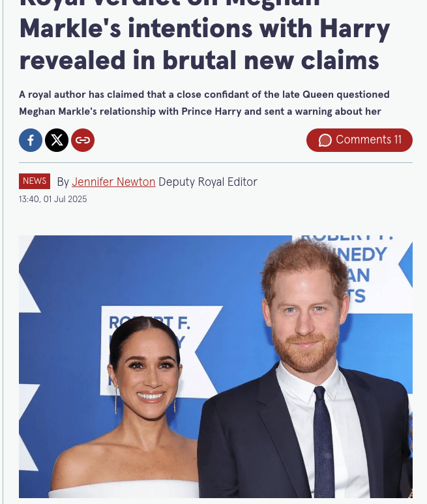This screenshot has height=504, width=427.
Task: Open the couple's lead article photo
Action: pos(216,366)
